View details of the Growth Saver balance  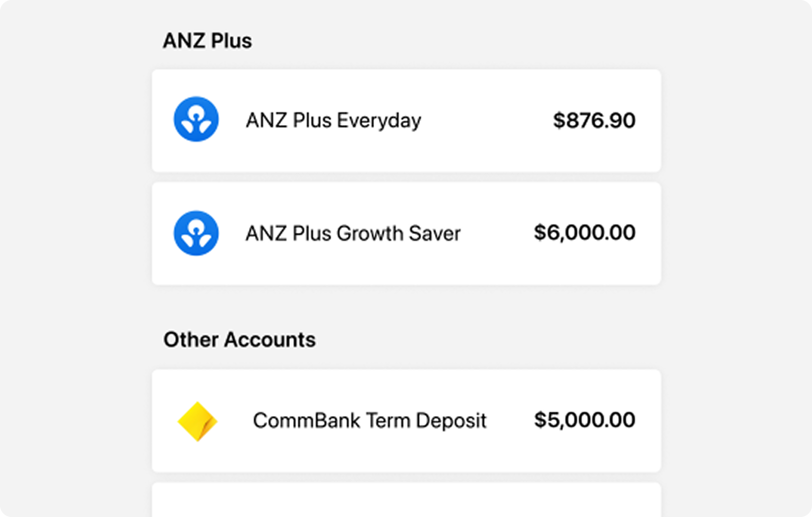point(585,233)
